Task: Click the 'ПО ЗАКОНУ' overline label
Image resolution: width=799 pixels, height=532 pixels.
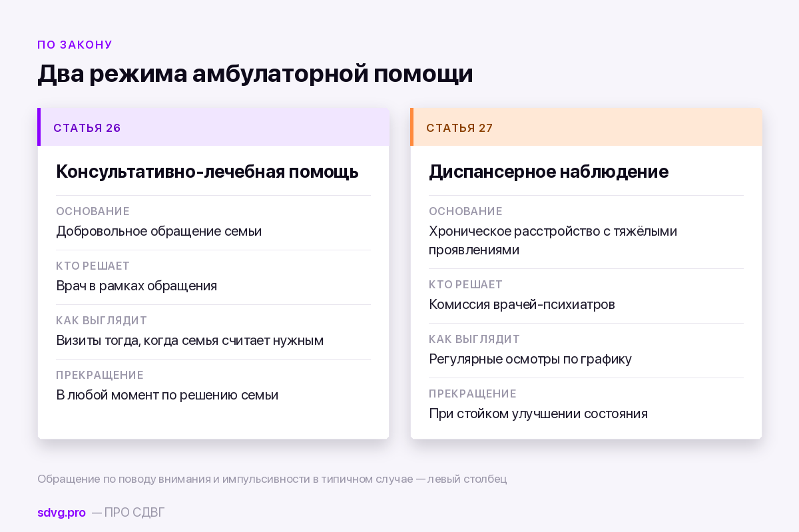Action: [x=75, y=45]
